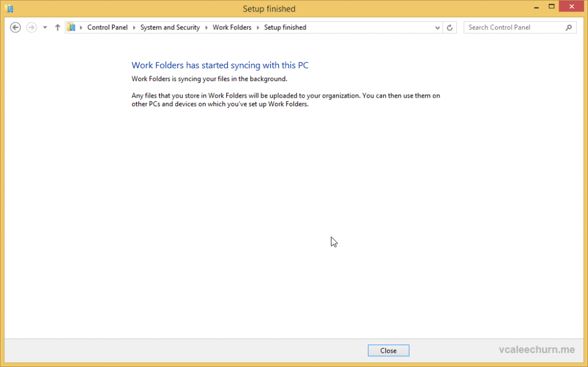Click the forward navigation arrow

(x=31, y=27)
